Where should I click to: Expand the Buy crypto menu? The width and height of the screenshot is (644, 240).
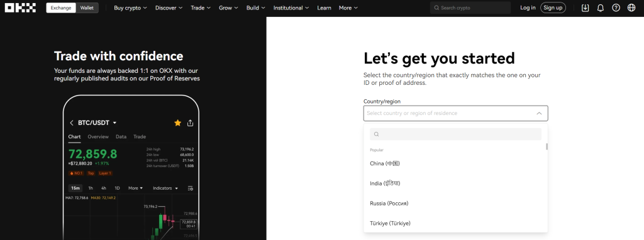(x=130, y=8)
